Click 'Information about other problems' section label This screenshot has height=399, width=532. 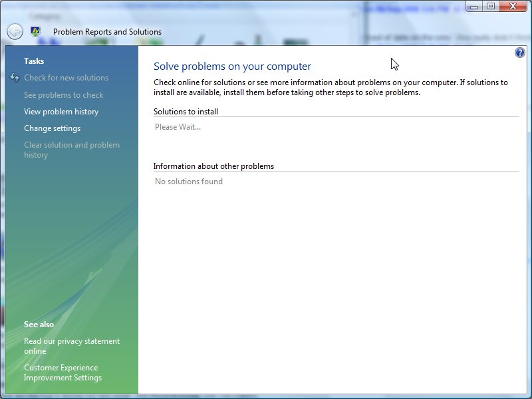(213, 166)
